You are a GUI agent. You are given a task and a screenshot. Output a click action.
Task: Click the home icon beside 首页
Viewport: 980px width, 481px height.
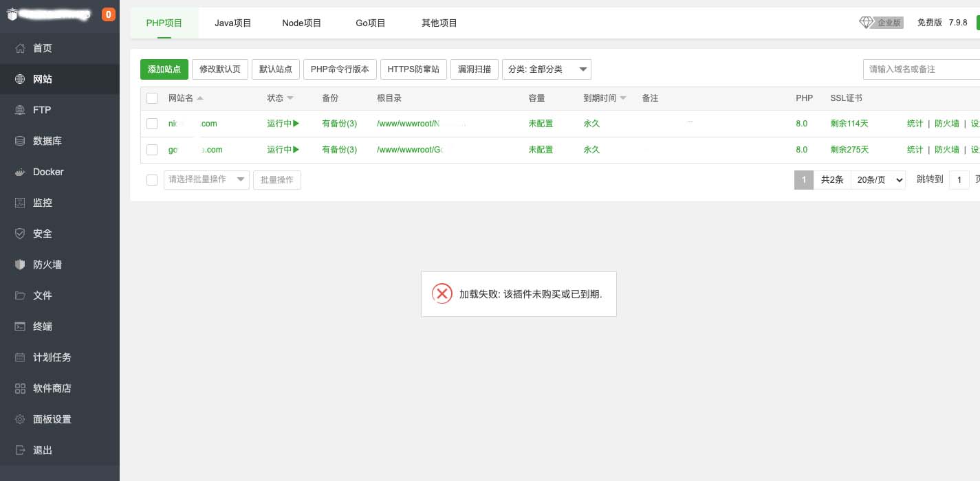coord(20,48)
